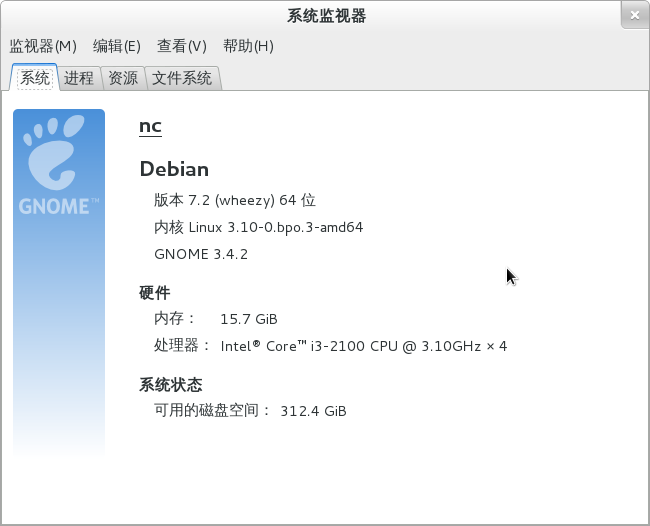
Task: Open the 编辑(E) menu
Action: tap(116, 46)
